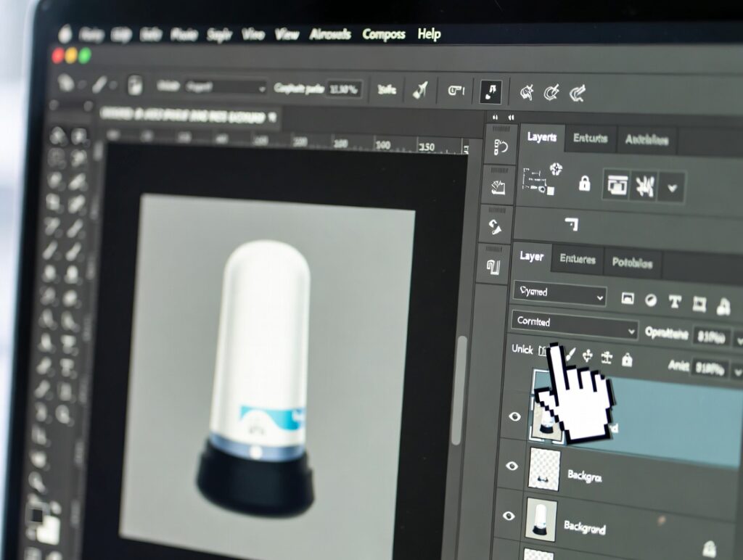Click the circle adjustment filter icon
The image size is (743, 560).
pos(651,300)
